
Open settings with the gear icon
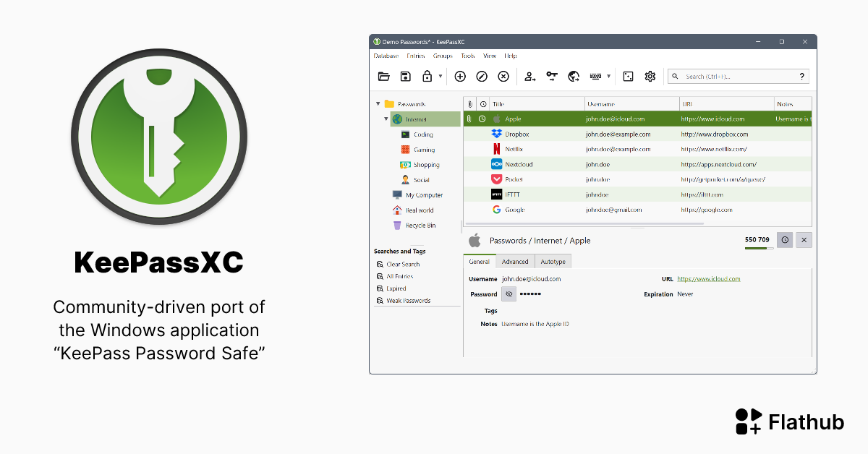point(650,77)
